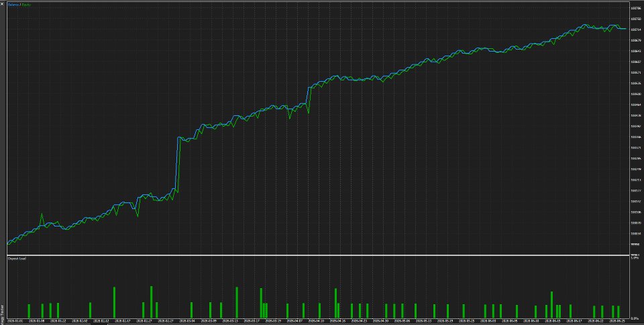644x325 pixels.
Task: Click the green Equity legend label
Action: pos(25,5)
